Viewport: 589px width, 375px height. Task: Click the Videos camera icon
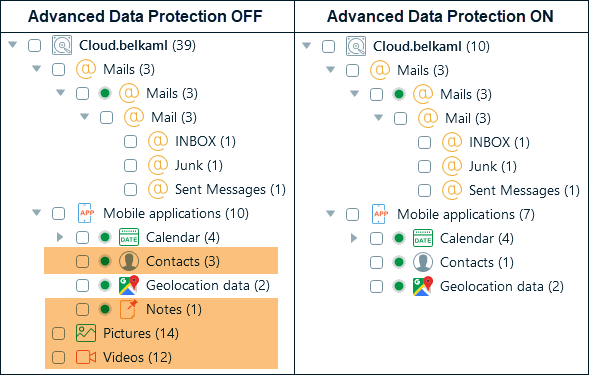click(x=86, y=357)
